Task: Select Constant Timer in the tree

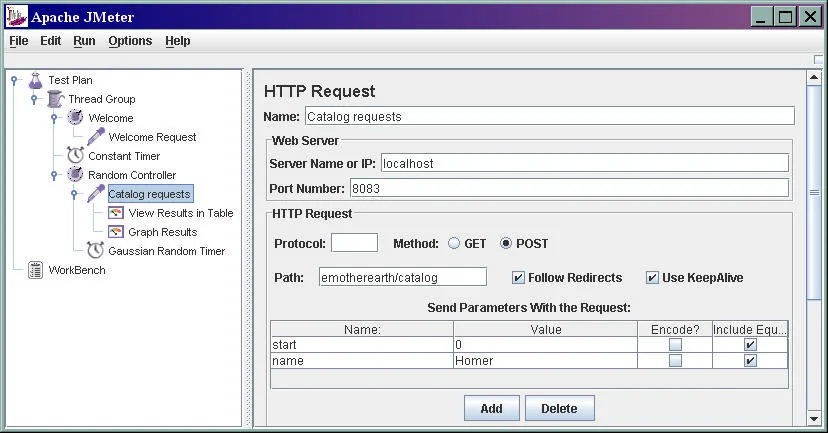Action: pyautogui.click(x=124, y=156)
